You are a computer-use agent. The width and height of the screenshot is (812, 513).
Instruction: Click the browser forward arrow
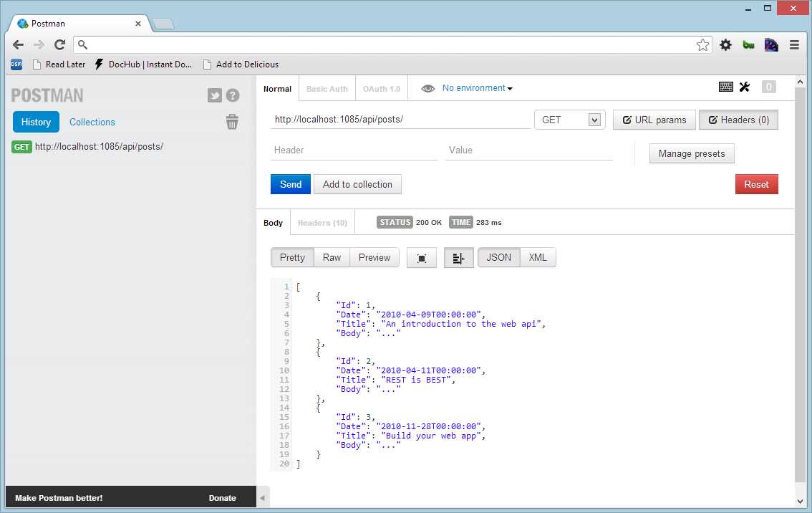[39, 44]
